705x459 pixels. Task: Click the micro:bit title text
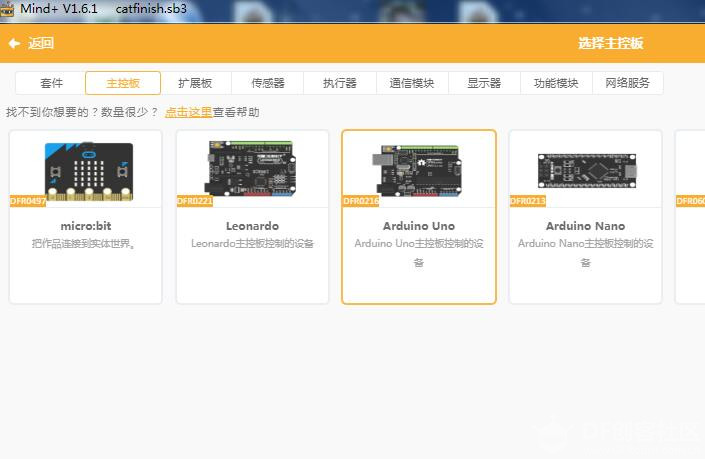pyautogui.click(x=86, y=226)
